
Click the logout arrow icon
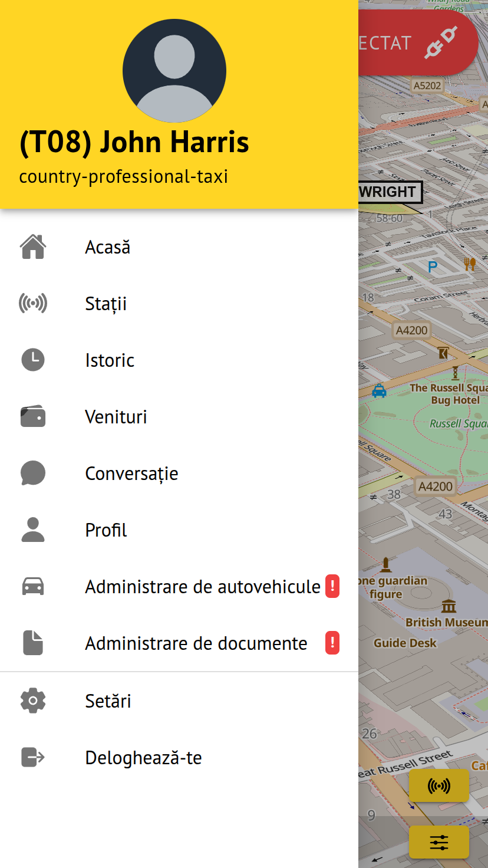33,757
